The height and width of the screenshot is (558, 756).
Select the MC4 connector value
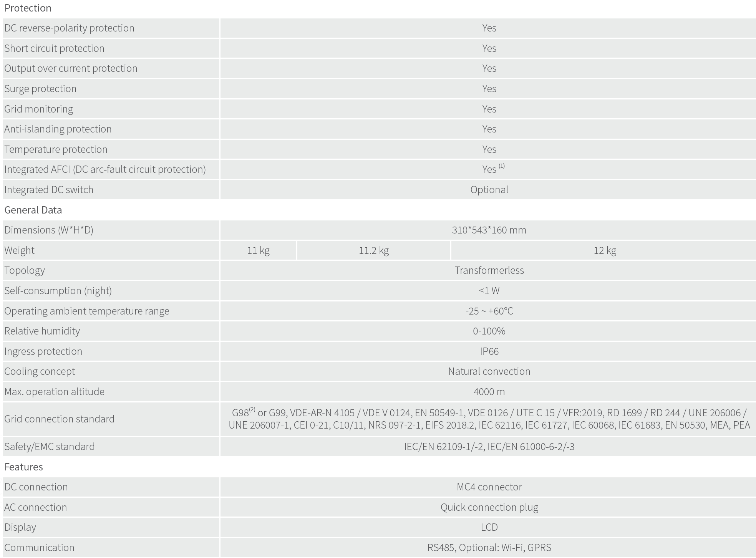click(x=489, y=487)
